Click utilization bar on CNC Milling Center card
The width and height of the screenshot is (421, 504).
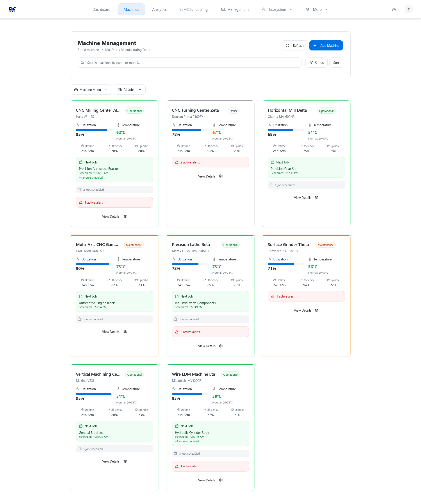[x=94, y=130]
